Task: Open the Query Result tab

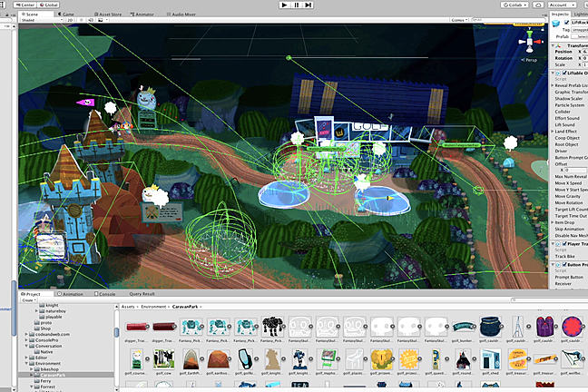Action: [x=142, y=294]
